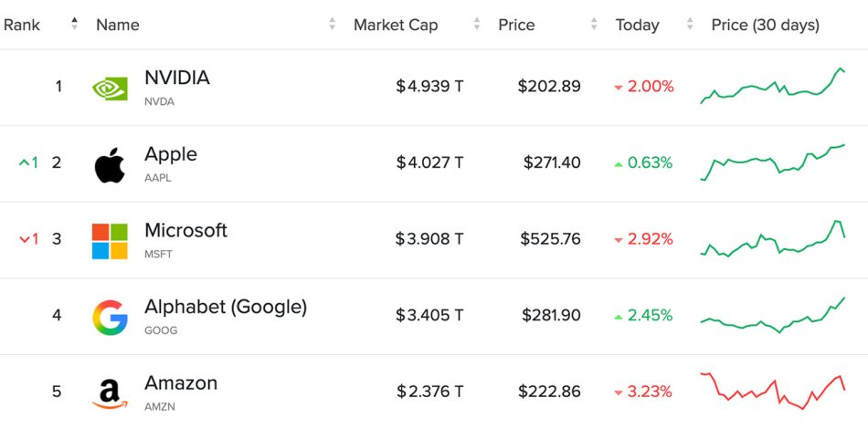Sort table by Rank column arrows
This screenshot has width=868, height=429.
pos(74,25)
